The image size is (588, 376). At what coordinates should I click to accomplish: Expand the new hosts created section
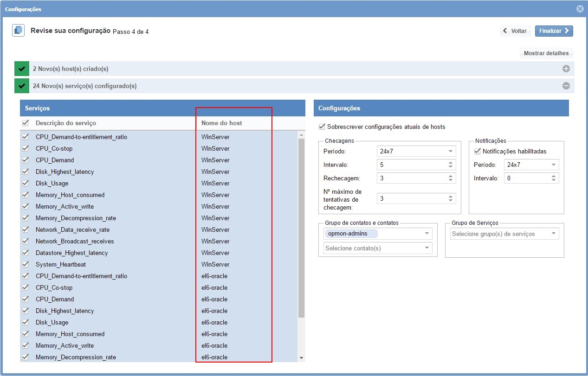(x=566, y=69)
